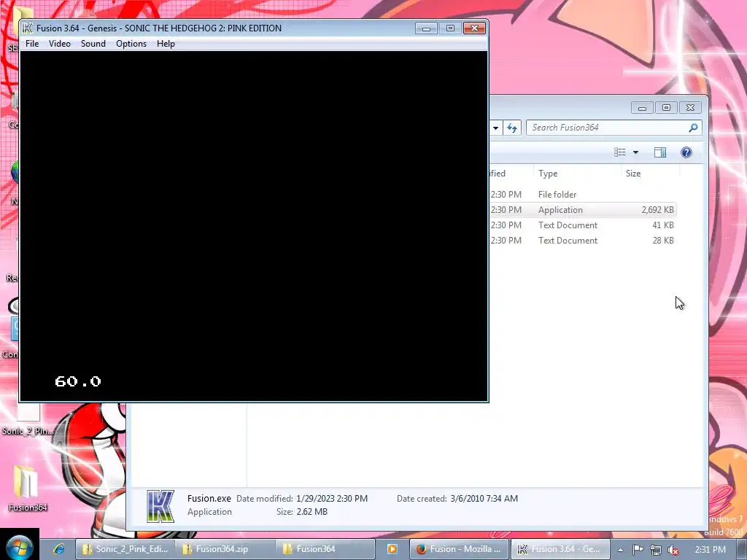Select the File folder row
Image resolution: width=747 pixels, height=560 pixels.
coord(582,194)
